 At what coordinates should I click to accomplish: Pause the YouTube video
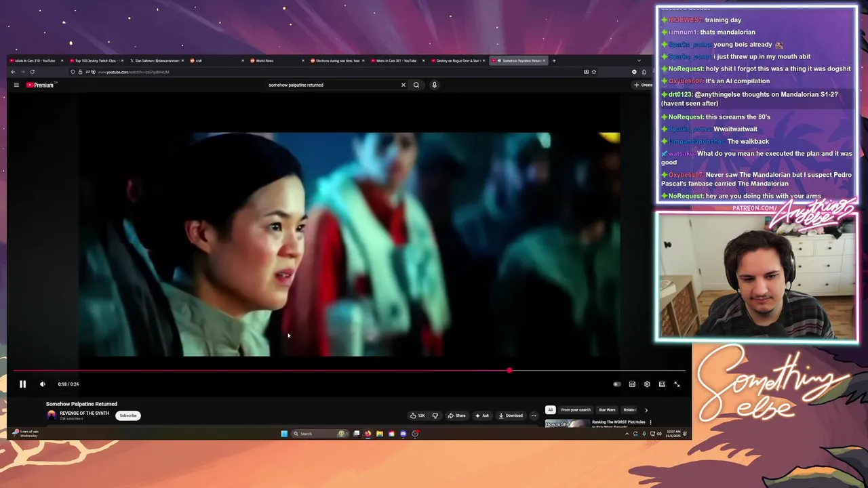click(22, 384)
